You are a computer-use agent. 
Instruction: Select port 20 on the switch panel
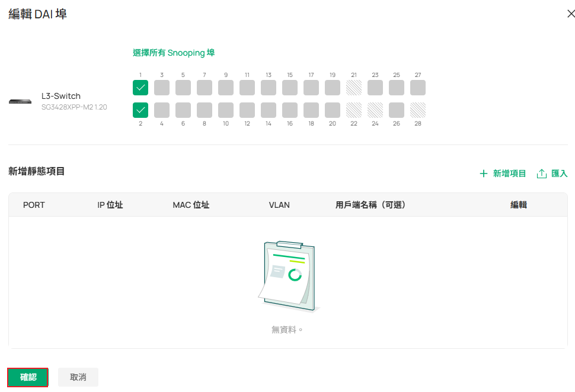tap(333, 110)
